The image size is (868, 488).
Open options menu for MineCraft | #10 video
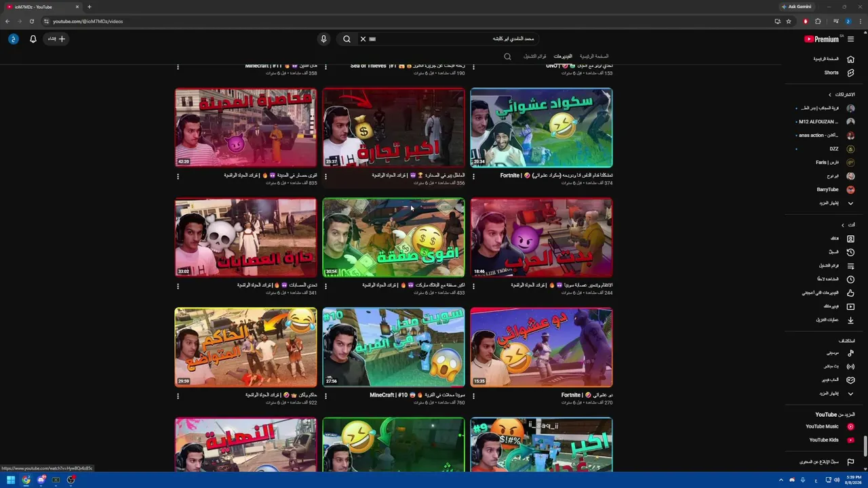click(325, 396)
